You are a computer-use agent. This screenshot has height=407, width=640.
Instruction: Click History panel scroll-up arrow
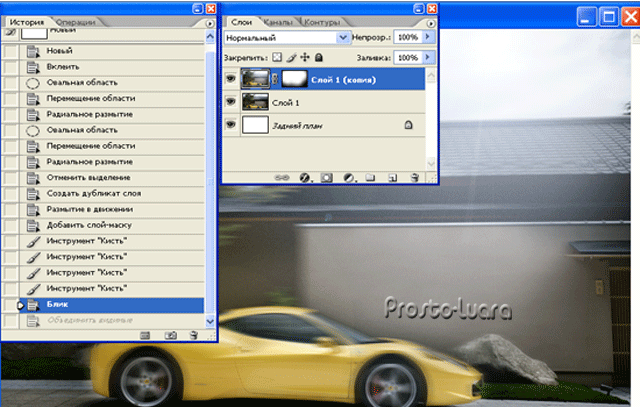pyautogui.click(x=210, y=37)
